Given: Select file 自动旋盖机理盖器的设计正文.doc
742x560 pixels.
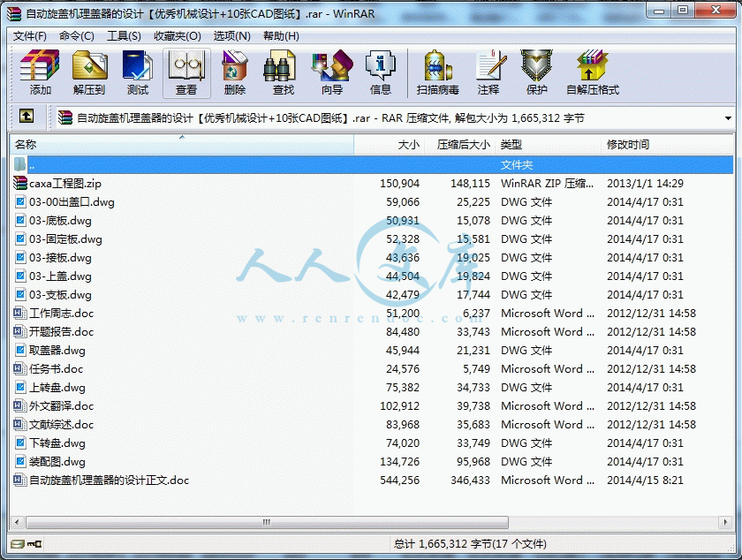Looking at the screenshot, I should coord(109,480).
